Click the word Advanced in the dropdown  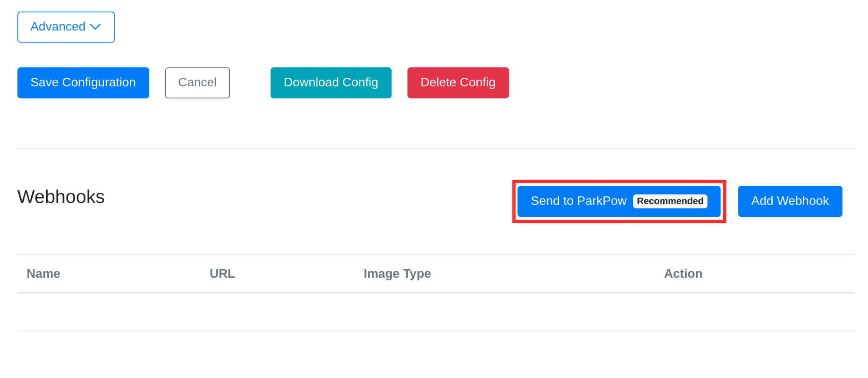pyautogui.click(x=58, y=27)
